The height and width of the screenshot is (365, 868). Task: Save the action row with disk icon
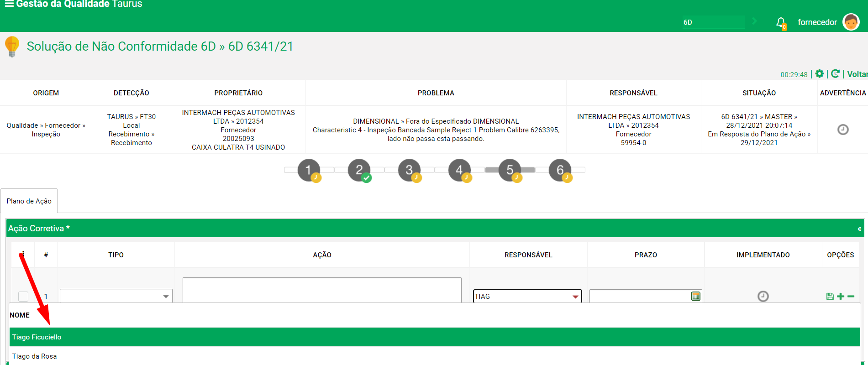coord(830,297)
